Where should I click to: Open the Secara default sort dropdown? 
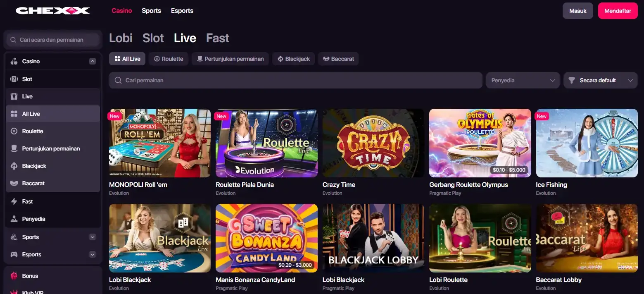point(600,80)
